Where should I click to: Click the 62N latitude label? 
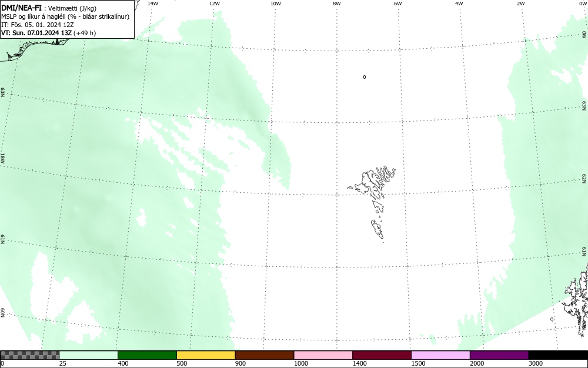(x=584, y=178)
